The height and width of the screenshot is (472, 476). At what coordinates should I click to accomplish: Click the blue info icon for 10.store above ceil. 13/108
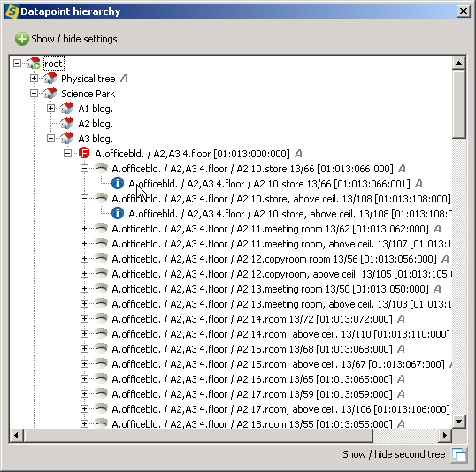tap(118, 213)
